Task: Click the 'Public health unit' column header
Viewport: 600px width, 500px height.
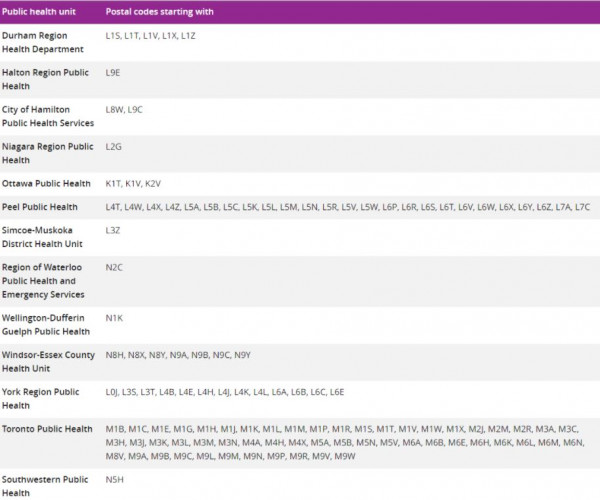Action: click(x=42, y=13)
